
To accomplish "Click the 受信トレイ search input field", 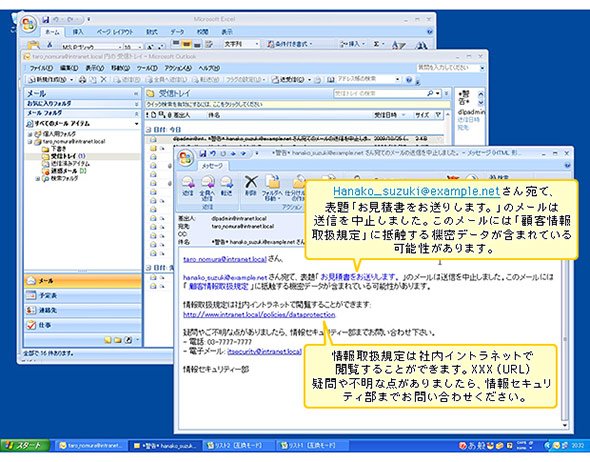I will [379, 93].
